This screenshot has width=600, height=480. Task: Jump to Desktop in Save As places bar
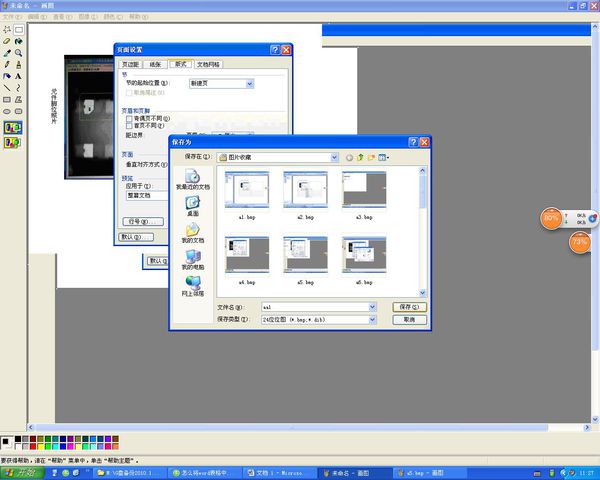coord(192,206)
